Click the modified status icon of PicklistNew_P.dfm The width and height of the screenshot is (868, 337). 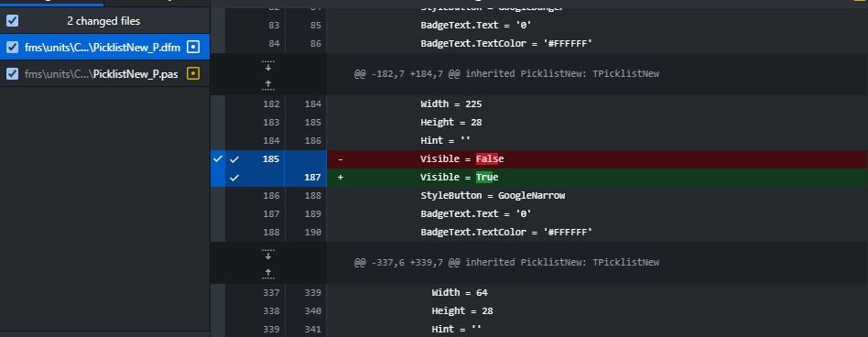(x=192, y=47)
